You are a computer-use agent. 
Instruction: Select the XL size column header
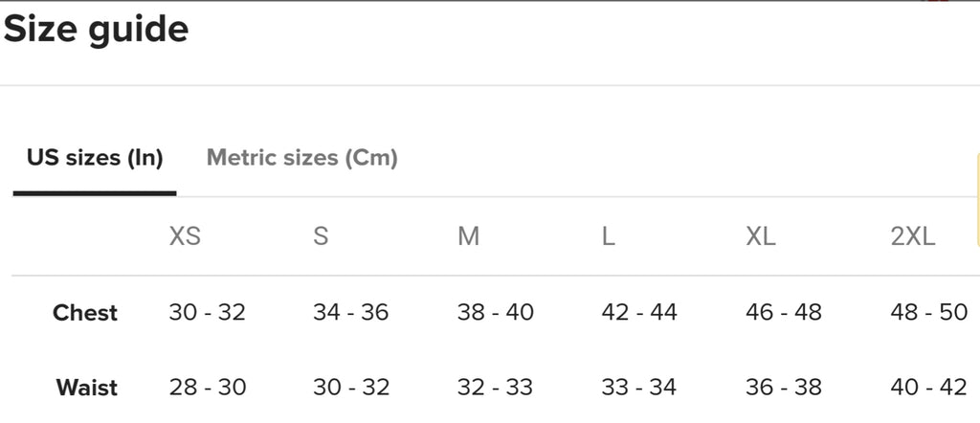761,236
